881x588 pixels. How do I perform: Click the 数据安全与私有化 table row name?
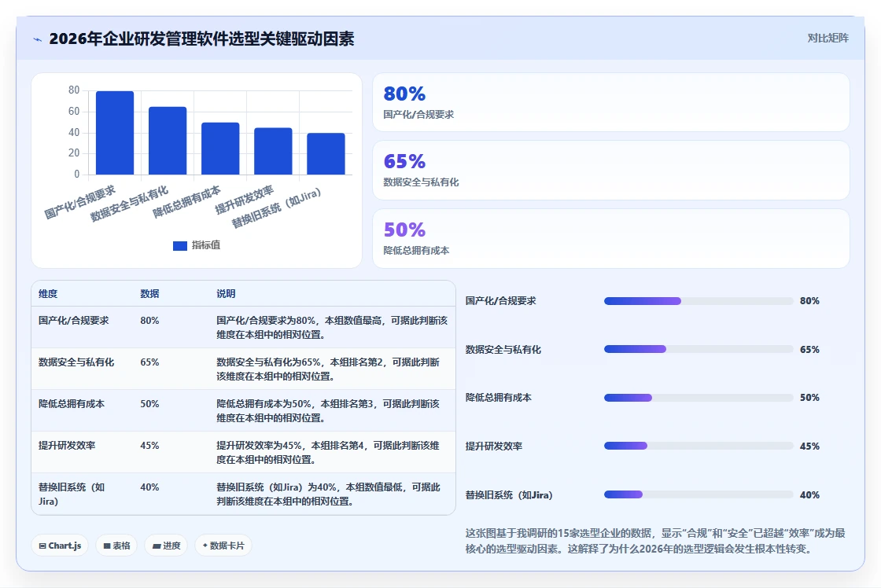[x=76, y=362]
